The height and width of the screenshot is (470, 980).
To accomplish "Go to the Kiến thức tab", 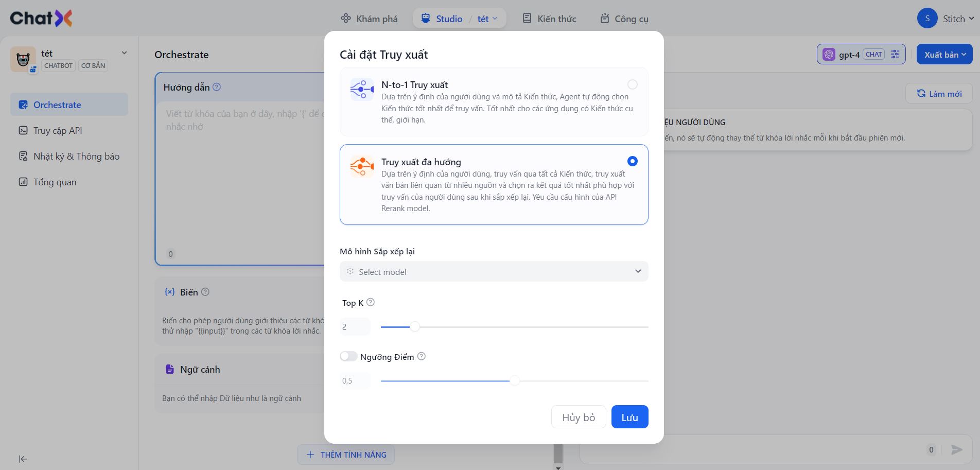I will click(x=549, y=19).
